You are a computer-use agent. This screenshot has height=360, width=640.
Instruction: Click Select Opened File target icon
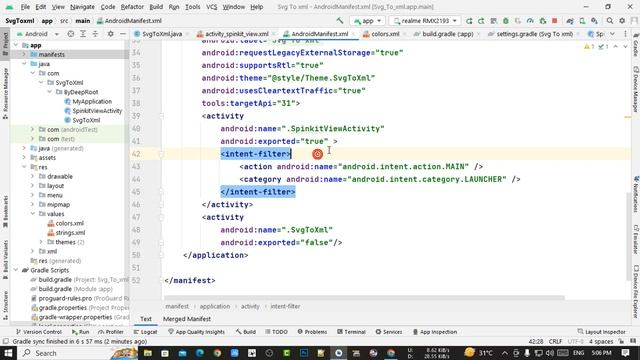pos(71,34)
